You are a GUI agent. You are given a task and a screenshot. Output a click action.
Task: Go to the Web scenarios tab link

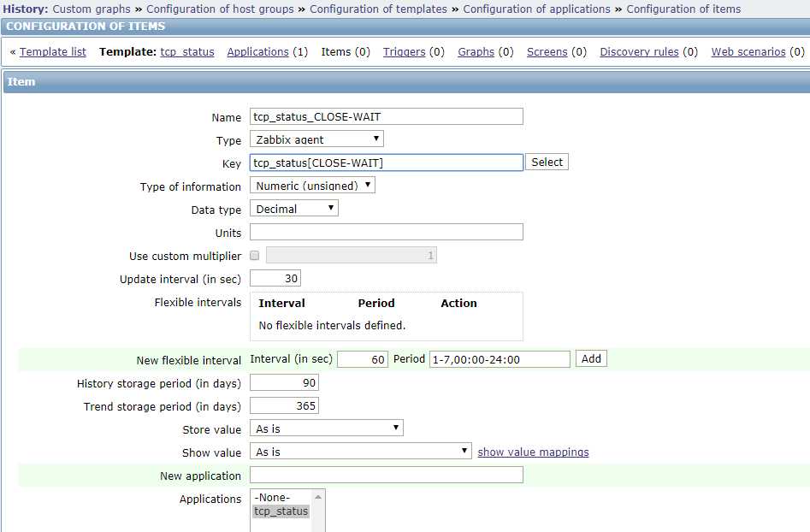tap(748, 51)
